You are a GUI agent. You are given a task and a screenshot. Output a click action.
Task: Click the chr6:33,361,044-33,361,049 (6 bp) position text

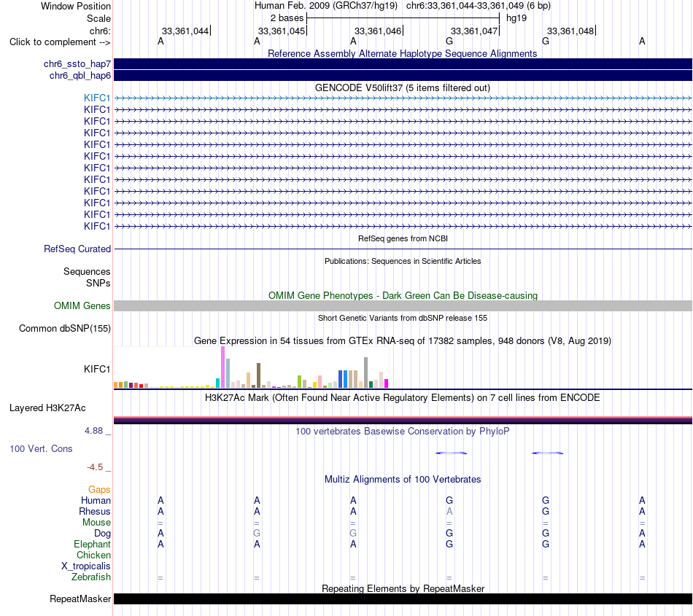tap(479, 6)
